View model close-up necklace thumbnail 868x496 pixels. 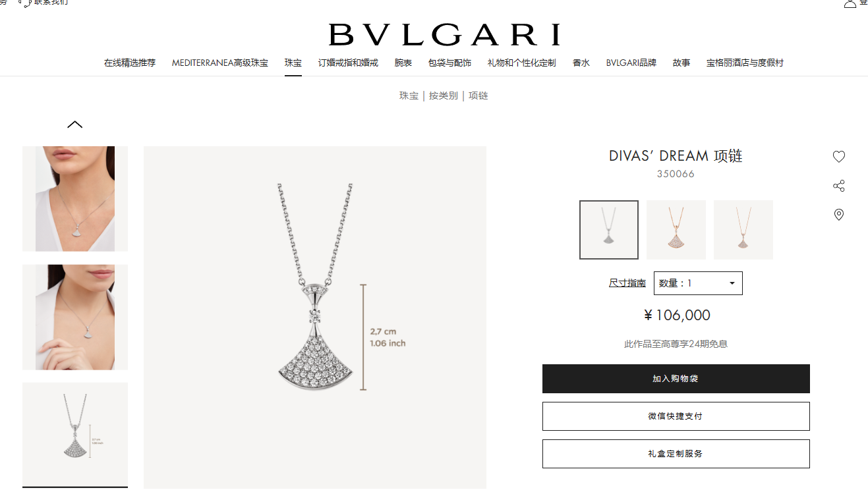point(75,199)
